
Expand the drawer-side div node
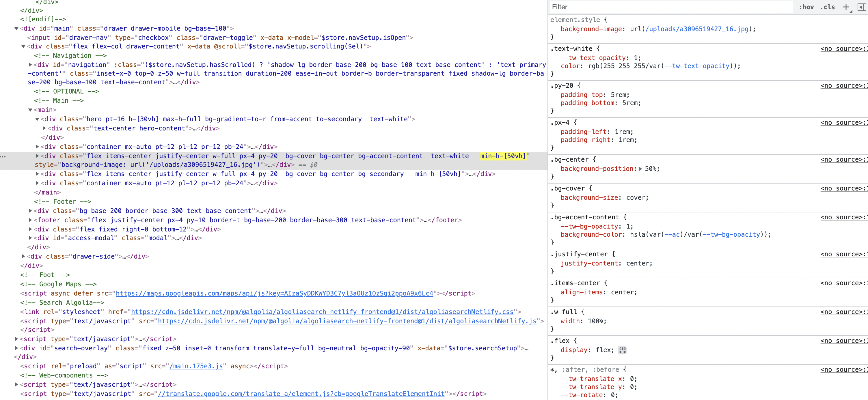coord(23,256)
